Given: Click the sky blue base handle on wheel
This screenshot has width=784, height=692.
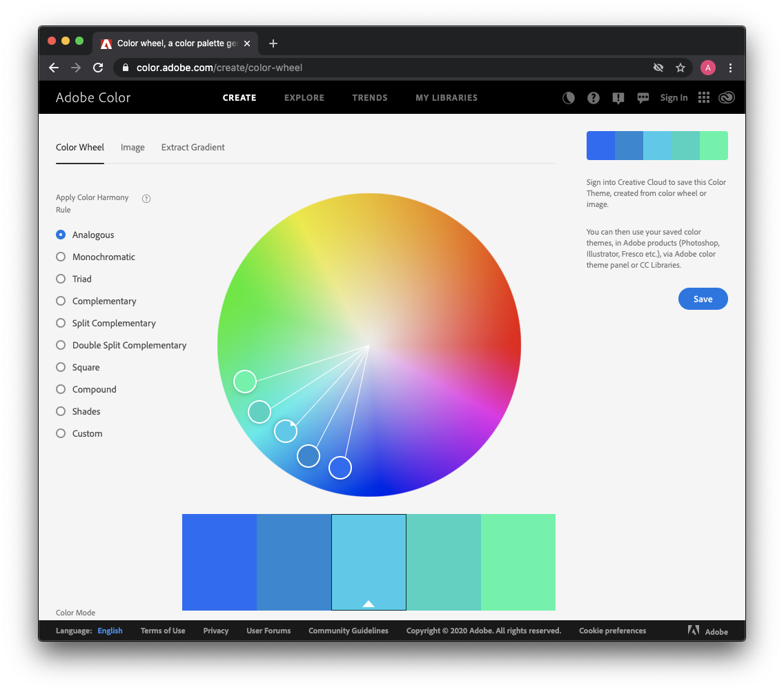Looking at the screenshot, I should point(286,431).
